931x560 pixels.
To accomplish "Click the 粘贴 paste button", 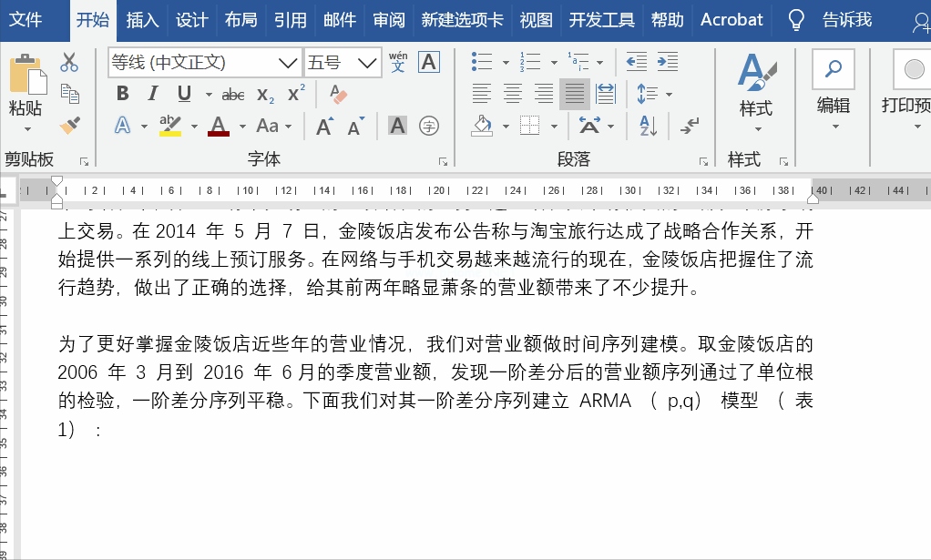I will [x=27, y=93].
